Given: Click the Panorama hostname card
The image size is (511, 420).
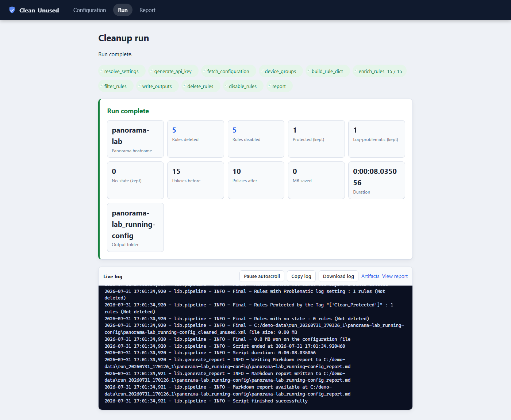Looking at the screenshot, I should tap(135, 139).
